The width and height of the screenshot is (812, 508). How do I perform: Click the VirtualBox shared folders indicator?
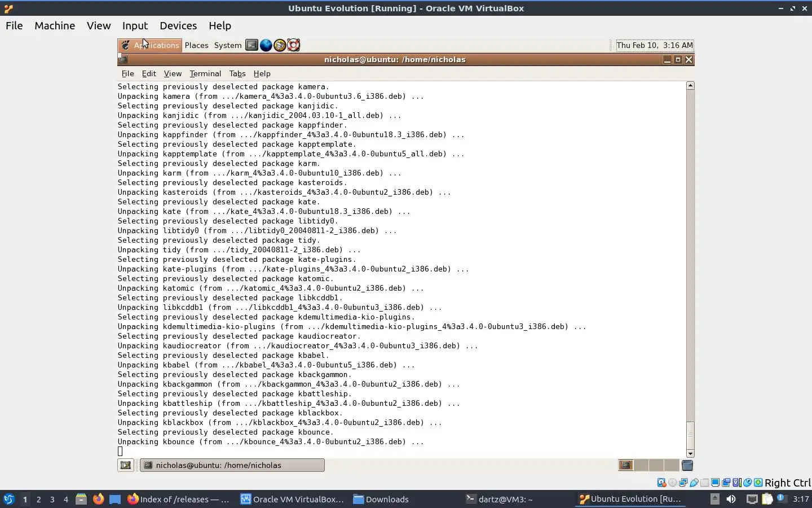pyautogui.click(x=704, y=483)
